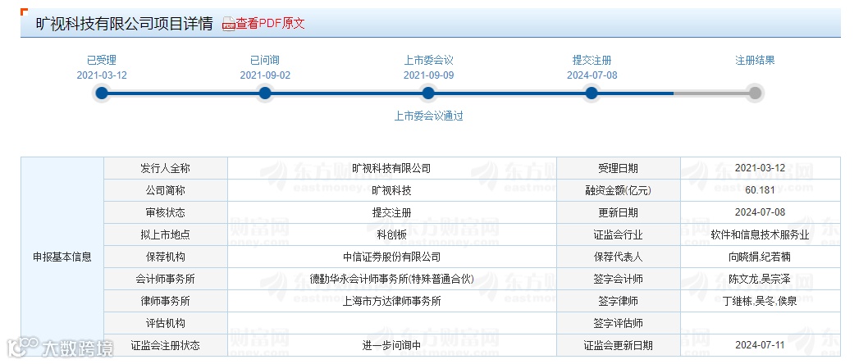Click the 评估机构 label cell
Viewport: 868px width, 364px height.
166,323
